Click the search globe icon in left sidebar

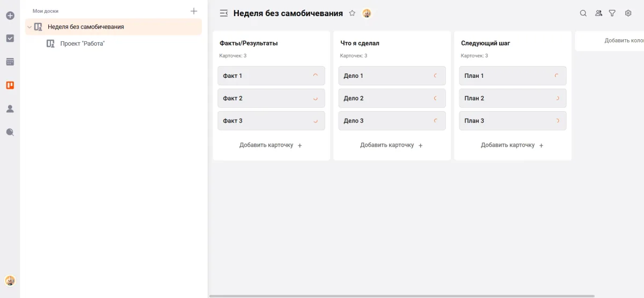pos(10,132)
